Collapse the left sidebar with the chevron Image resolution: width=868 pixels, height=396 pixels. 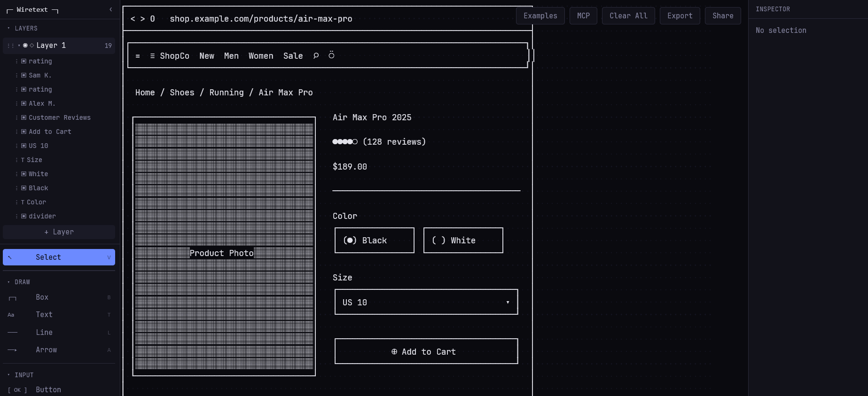coord(110,9)
